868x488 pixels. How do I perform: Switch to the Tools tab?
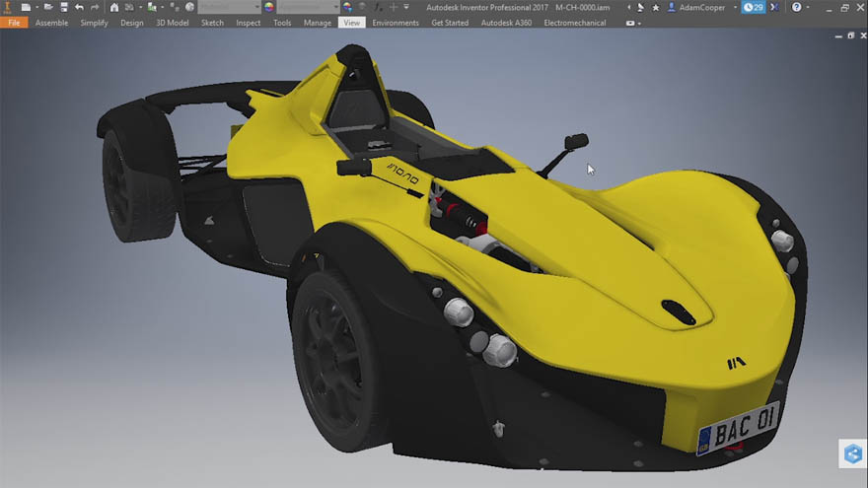(282, 23)
